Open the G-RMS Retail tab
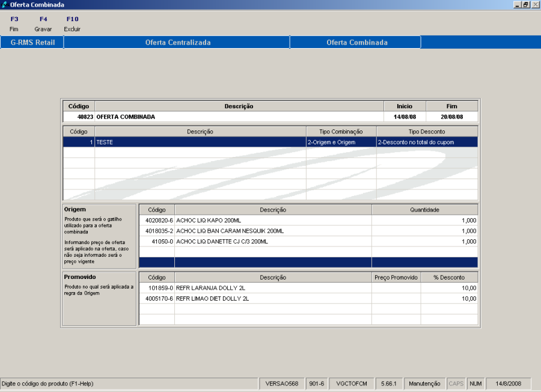Screen dimensions: 541x392 32,43
